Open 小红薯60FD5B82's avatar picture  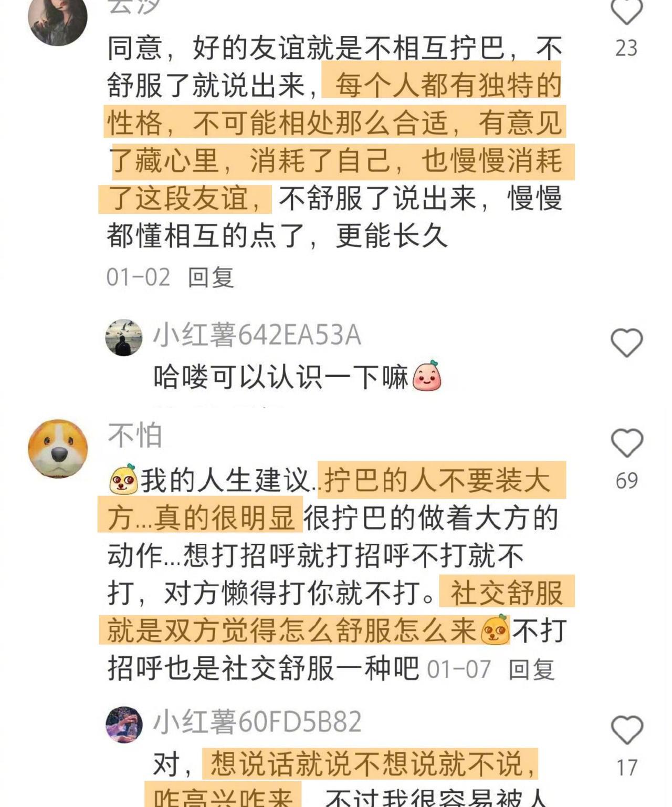[124, 725]
